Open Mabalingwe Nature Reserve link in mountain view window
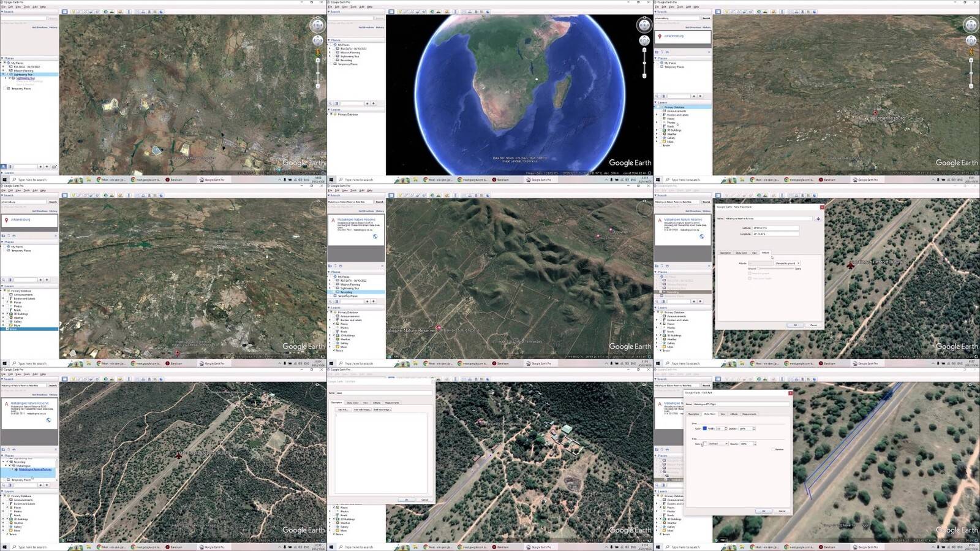980x551 pixels. (x=356, y=219)
